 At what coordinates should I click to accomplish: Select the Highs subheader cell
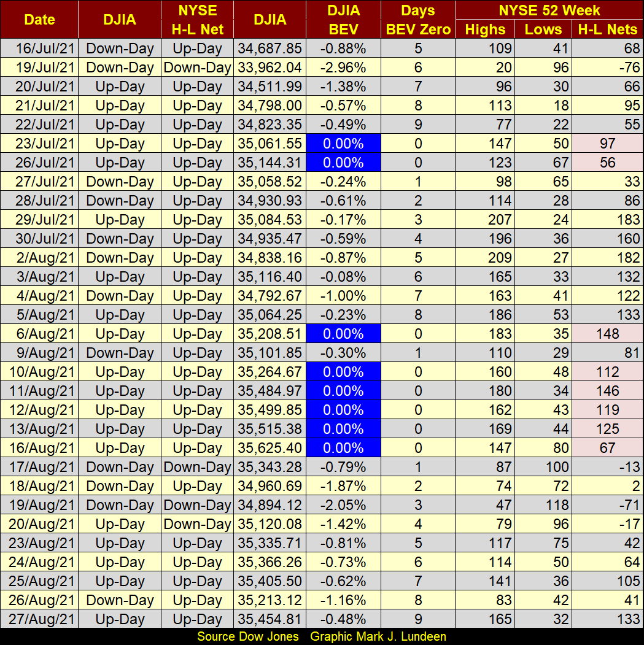coord(485,29)
